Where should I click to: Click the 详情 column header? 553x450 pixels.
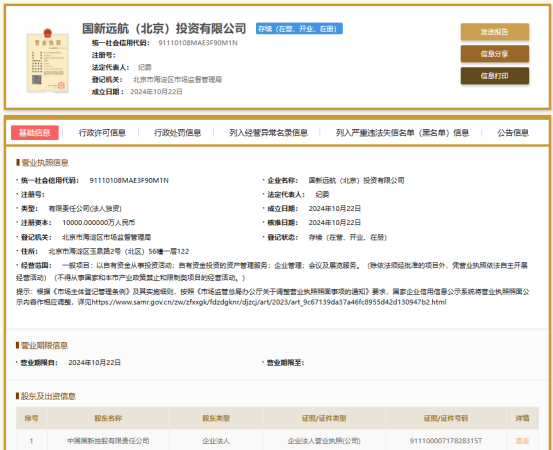point(522,418)
